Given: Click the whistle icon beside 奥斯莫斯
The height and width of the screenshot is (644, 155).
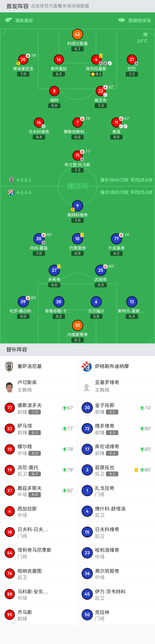Looking at the screenshot, I should click(x=8, y=20).
